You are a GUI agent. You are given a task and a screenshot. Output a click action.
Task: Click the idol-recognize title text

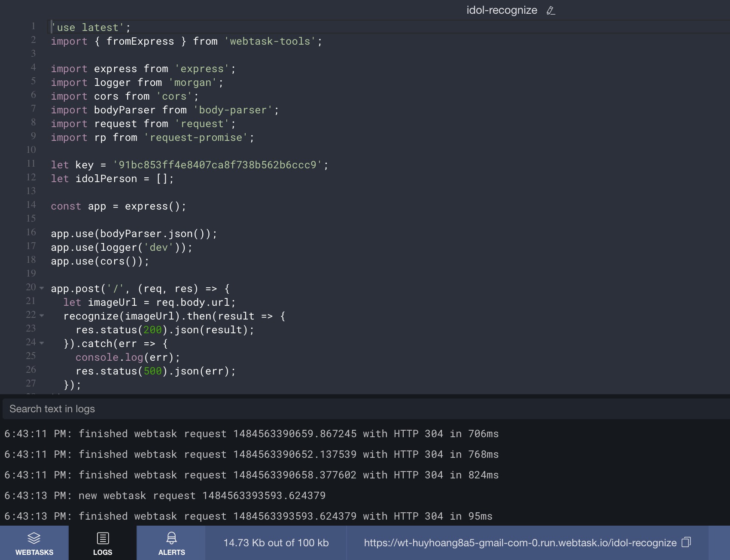coord(502,10)
